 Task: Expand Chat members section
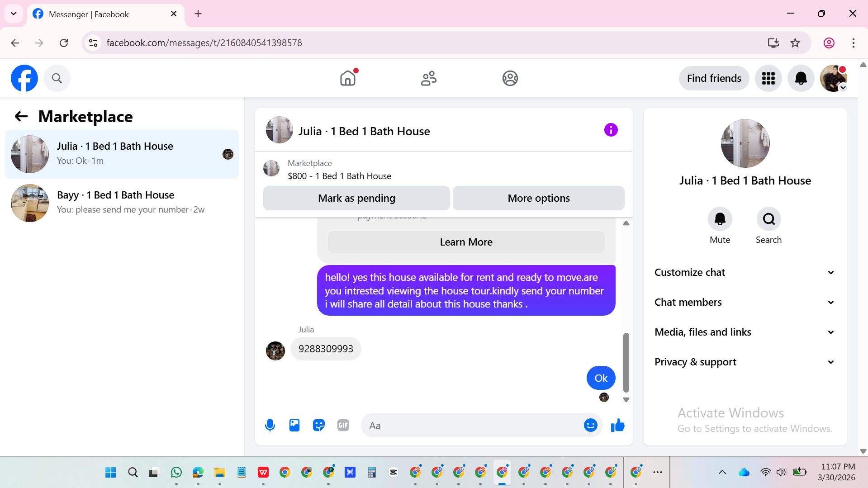click(745, 302)
